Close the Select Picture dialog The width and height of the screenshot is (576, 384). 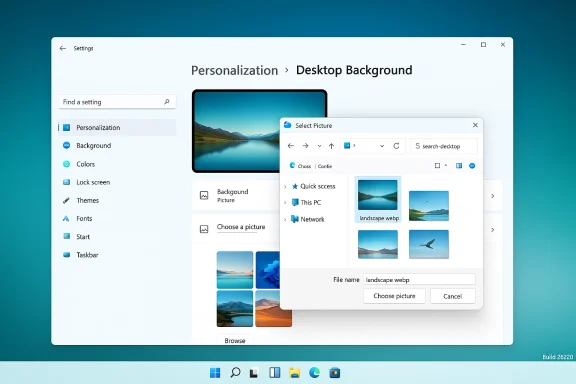[475, 125]
